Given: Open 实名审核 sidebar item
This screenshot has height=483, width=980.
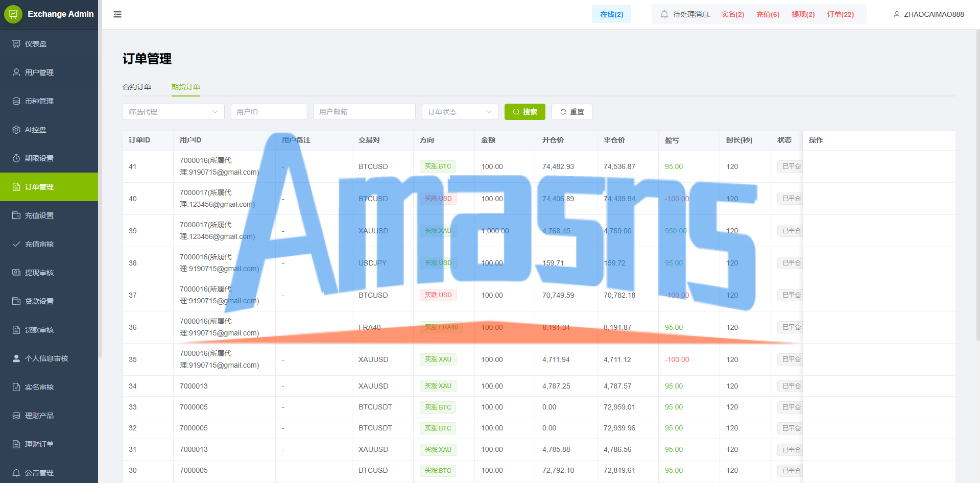Looking at the screenshot, I should (49, 387).
